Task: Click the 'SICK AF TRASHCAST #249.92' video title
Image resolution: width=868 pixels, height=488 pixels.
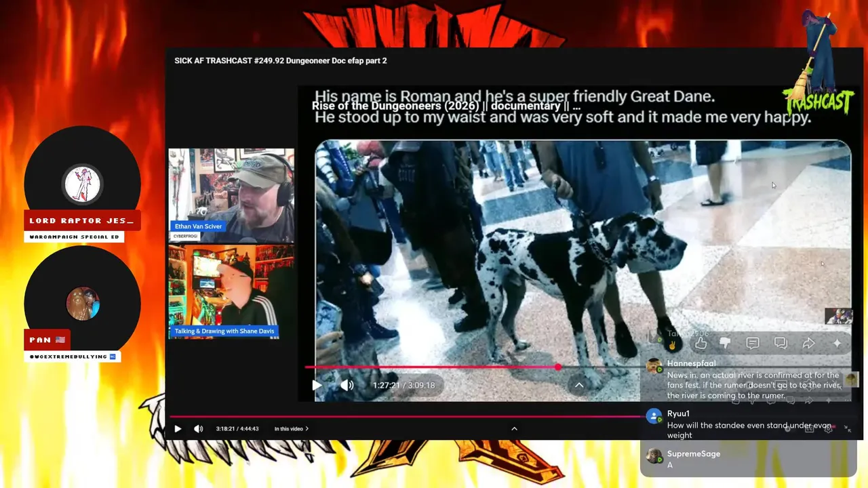Action: click(280, 61)
